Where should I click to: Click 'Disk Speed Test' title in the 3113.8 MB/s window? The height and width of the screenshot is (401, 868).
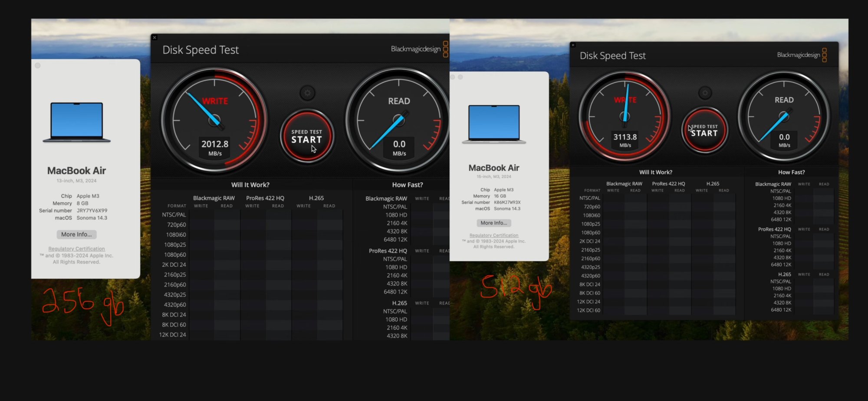click(x=612, y=56)
